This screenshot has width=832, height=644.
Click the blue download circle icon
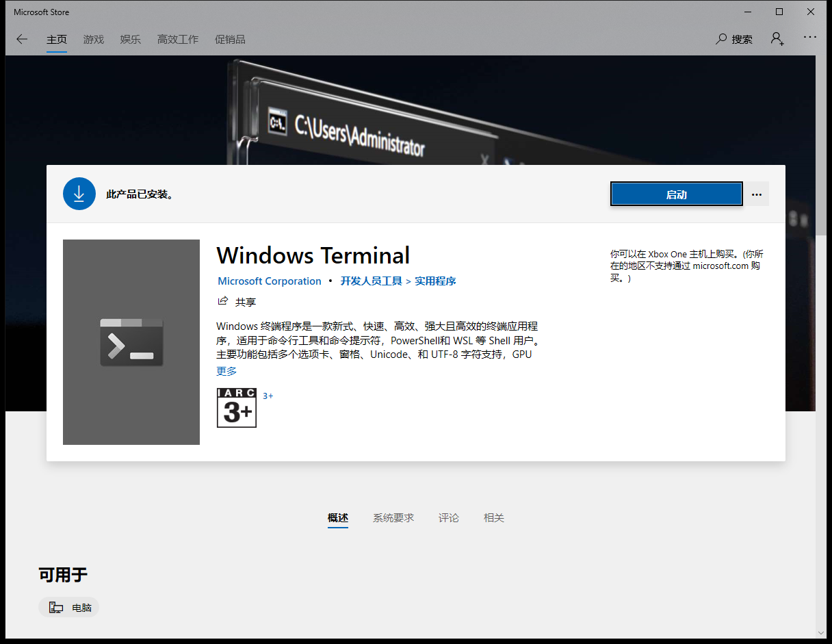pyautogui.click(x=79, y=194)
